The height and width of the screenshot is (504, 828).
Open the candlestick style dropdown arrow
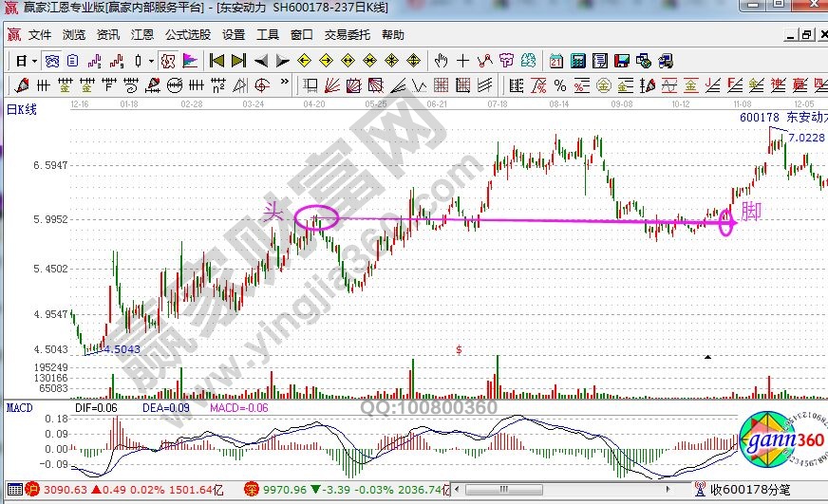point(152,61)
